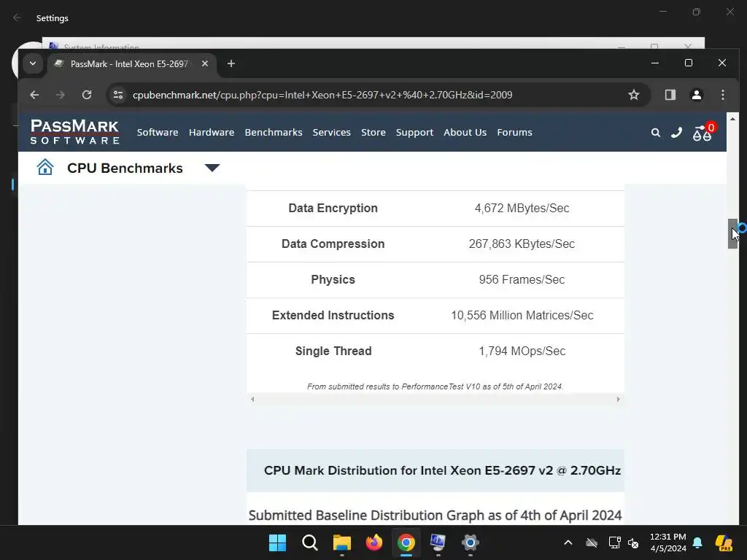
Task: Open the Hardware menu
Action: pyautogui.click(x=212, y=133)
